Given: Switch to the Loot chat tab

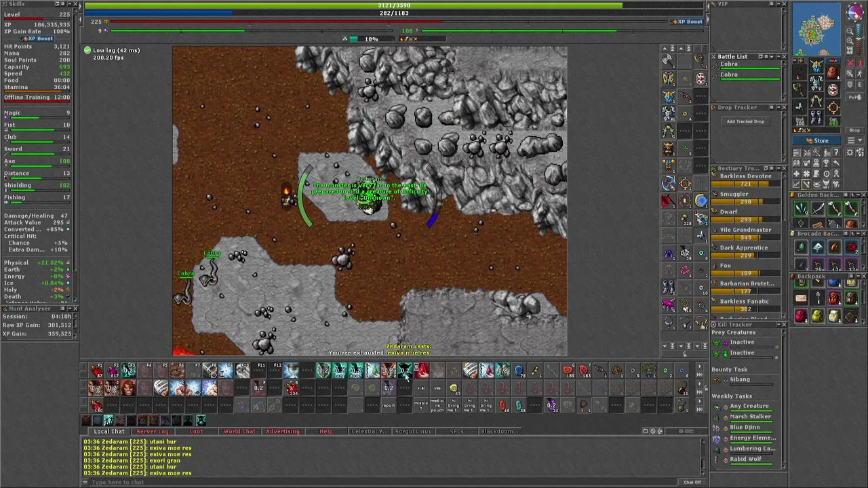Looking at the screenshot, I should pyautogui.click(x=196, y=432).
